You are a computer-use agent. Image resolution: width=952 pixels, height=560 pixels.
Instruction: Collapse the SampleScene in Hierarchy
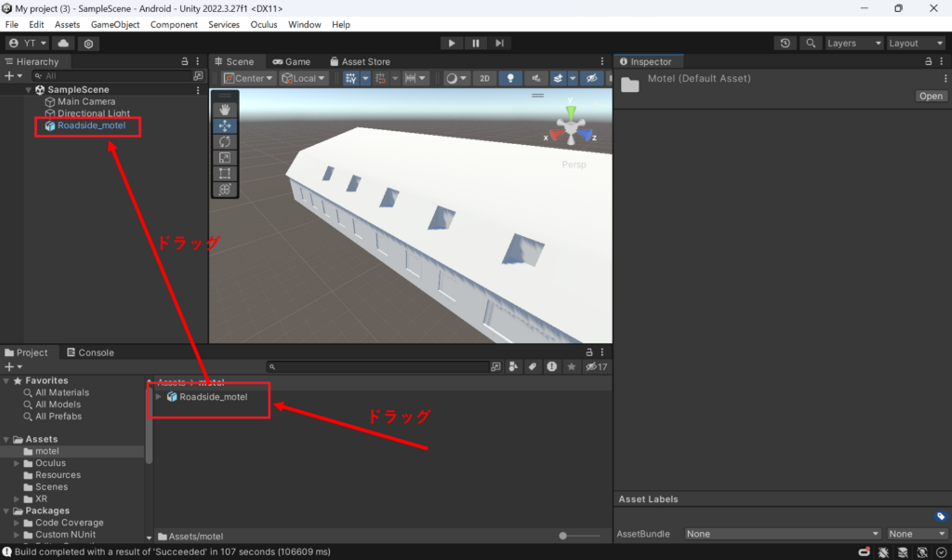tap(28, 90)
